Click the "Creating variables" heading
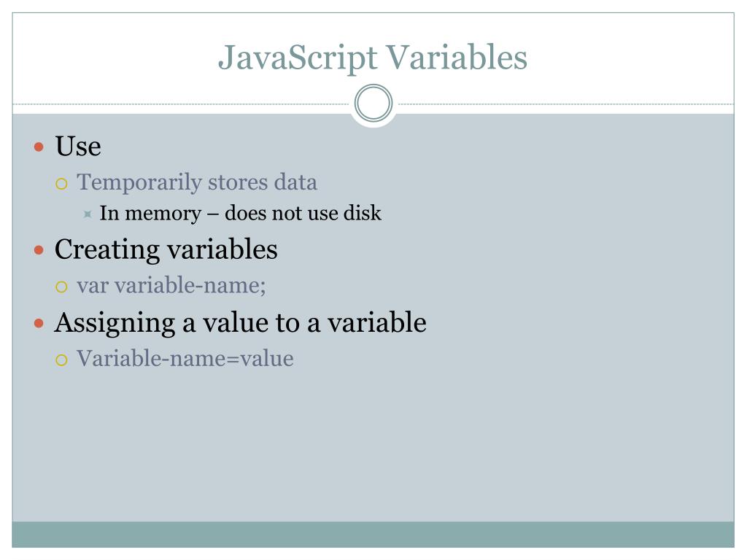The image size is (747, 560). click(166, 249)
